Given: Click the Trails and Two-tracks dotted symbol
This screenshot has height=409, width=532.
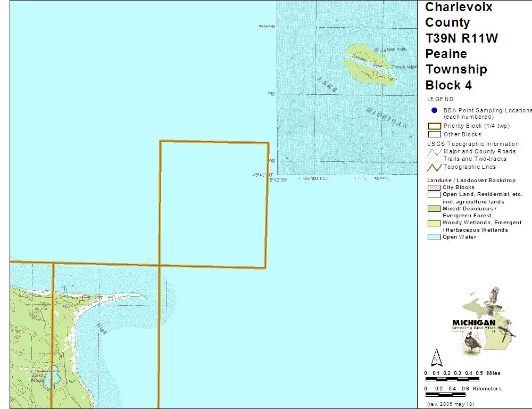Looking at the screenshot, I should (434, 159).
